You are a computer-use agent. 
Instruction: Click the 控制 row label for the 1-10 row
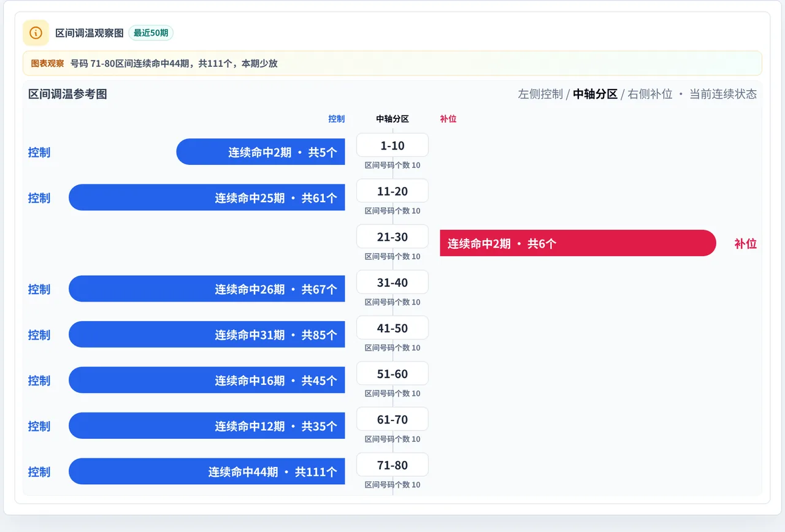click(39, 152)
